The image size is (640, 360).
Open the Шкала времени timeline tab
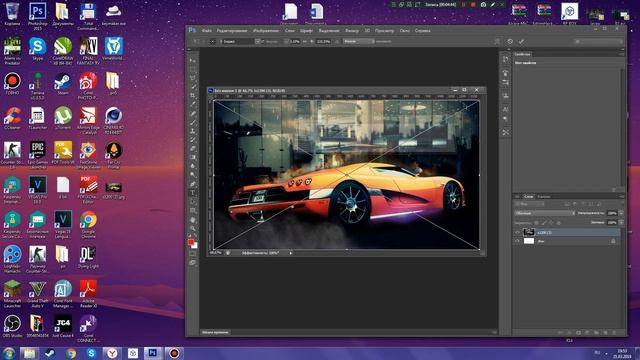tap(215, 332)
